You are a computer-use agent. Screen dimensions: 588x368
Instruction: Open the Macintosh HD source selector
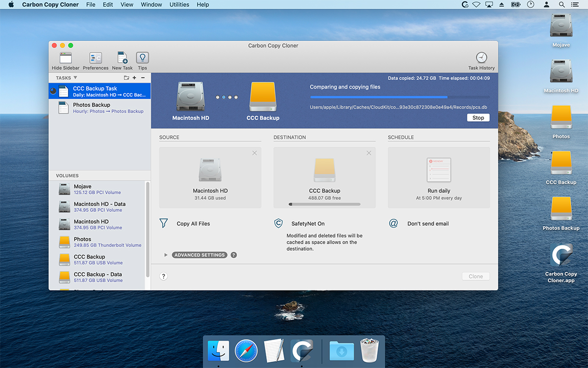[210, 178]
